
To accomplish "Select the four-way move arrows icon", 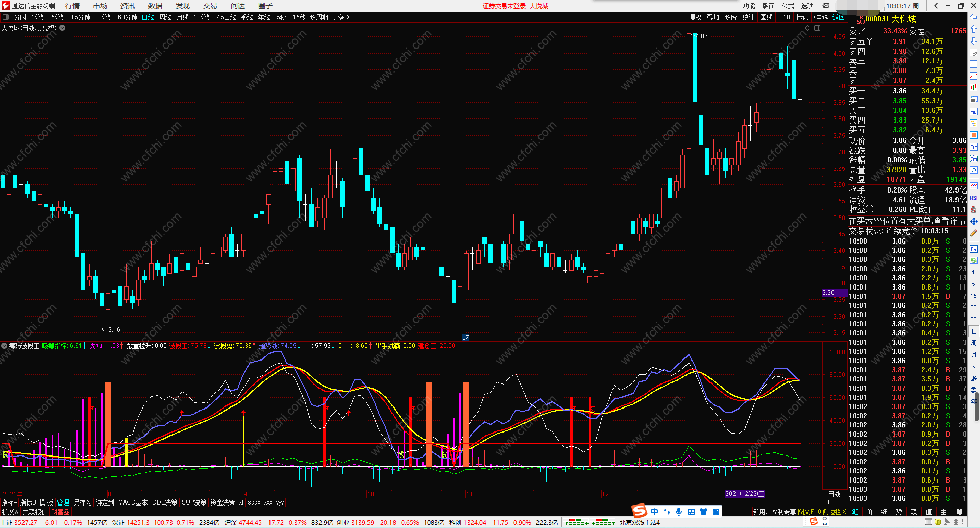I will [x=974, y=221].
